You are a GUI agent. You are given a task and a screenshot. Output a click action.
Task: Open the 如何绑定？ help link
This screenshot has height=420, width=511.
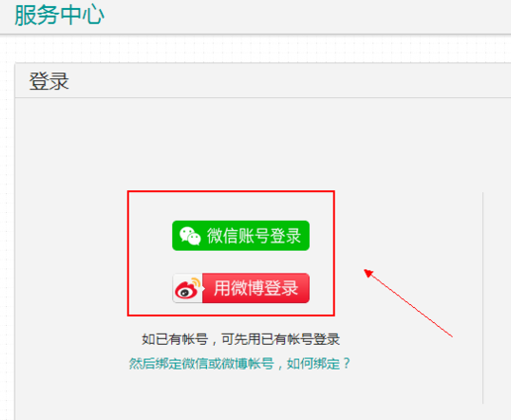pyautogui.click(x=318, y=364)
